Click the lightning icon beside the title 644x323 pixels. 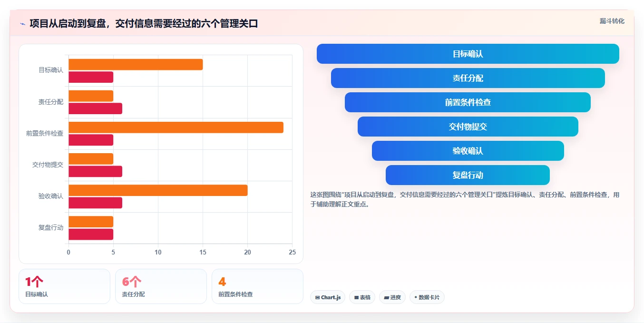[x=22, y=24]
